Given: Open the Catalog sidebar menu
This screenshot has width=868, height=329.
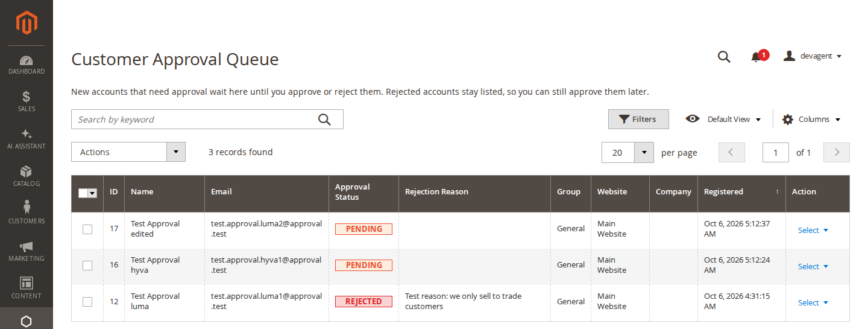Looking at the screenshot, I should click(27, 177).
